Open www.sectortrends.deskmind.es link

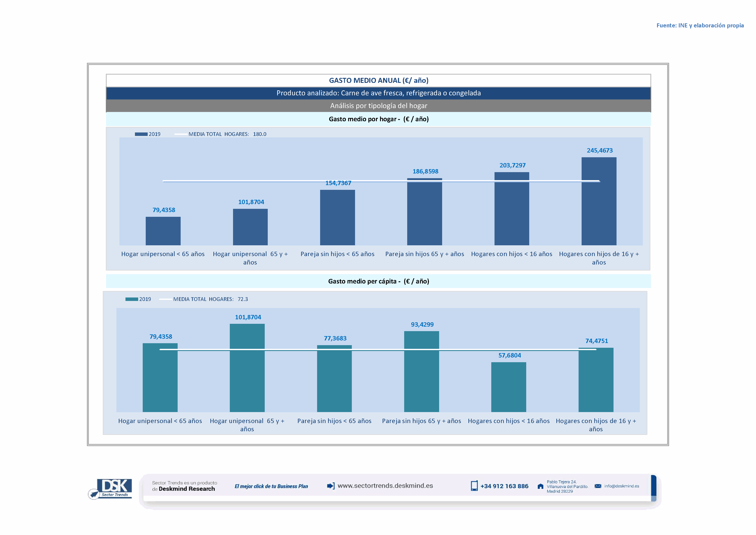tap(385, 486)
